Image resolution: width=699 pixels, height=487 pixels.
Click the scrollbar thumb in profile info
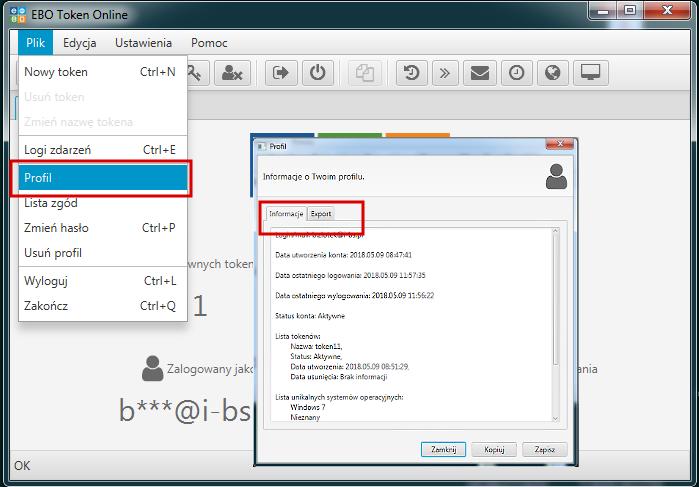click(x=555, y=299)
